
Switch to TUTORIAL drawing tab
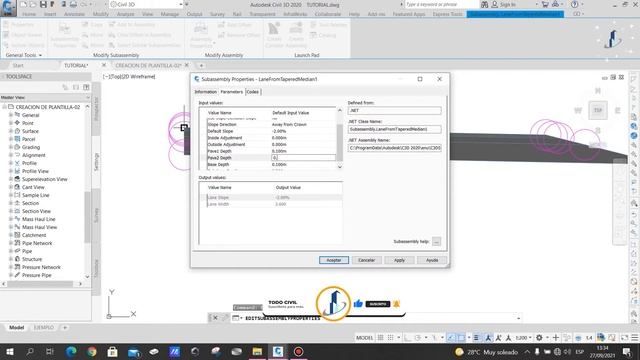point(76,65)
